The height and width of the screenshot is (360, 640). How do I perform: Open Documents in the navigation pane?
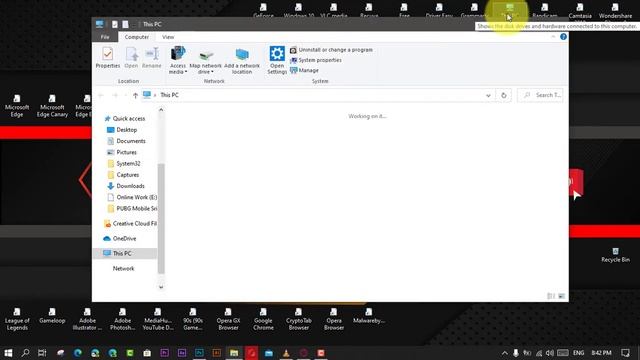[x=126, y=141]
